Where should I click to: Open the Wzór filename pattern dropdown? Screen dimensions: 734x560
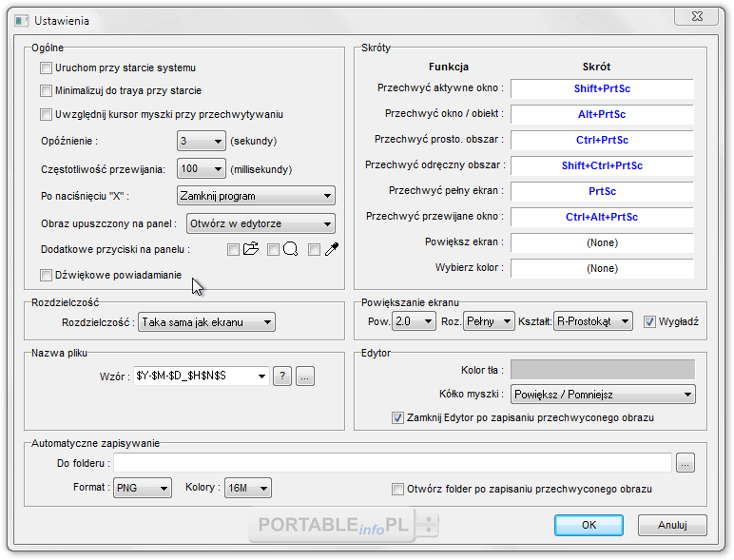point(202,376)
